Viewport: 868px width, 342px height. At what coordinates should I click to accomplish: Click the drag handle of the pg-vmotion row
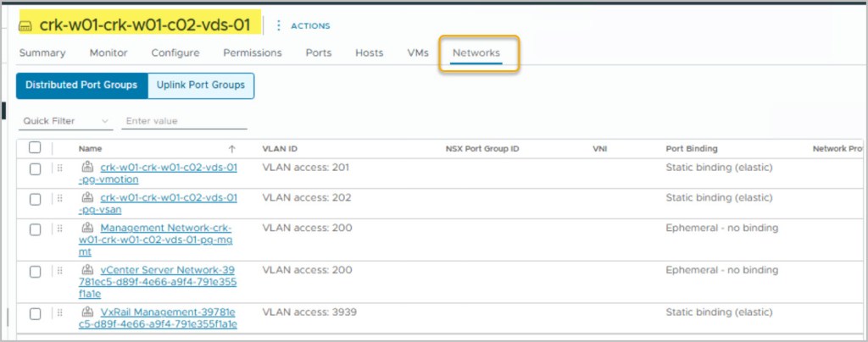[x=59, y=168]
